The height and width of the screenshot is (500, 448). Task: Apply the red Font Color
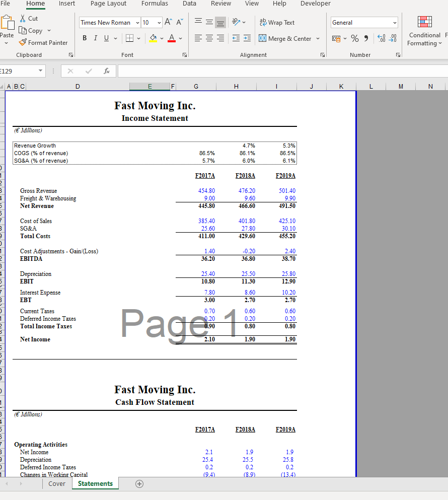click(172, 38)
